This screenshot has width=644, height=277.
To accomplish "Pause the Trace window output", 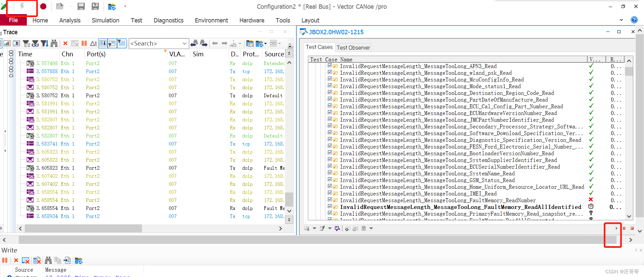I will 84,43.
